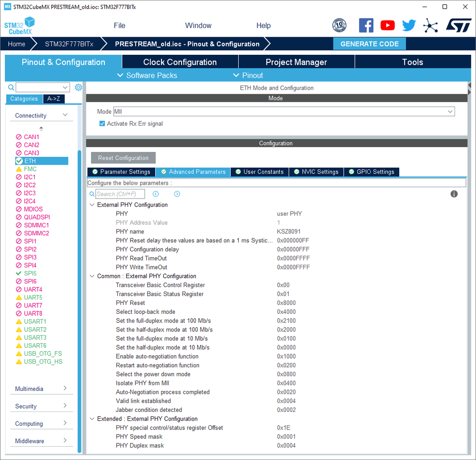This screenshot has height=460, width=476.
Task: Click the ST community network icon
Action: coord(430,26)
